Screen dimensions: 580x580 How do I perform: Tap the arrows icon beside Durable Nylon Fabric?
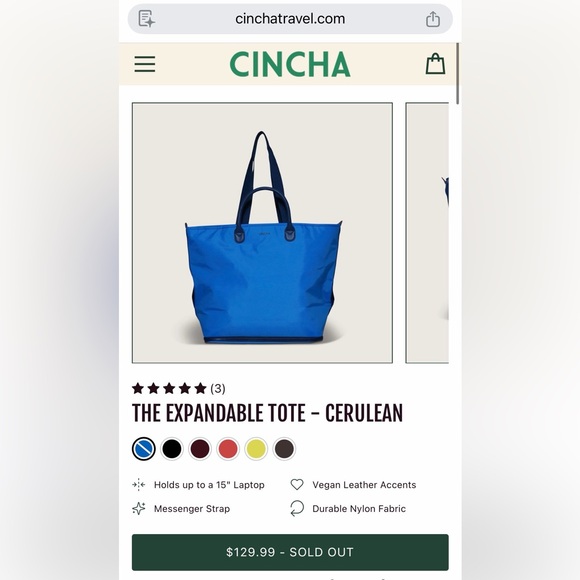click(297, 508)
